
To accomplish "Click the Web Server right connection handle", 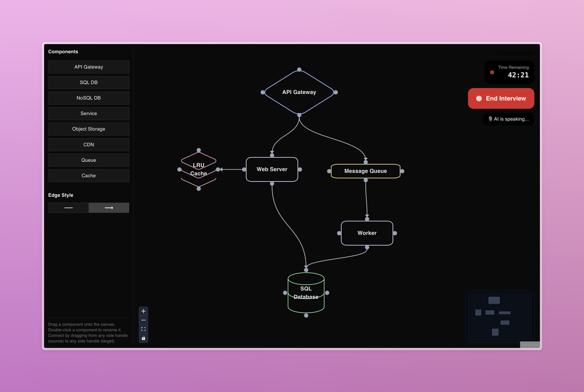I will click(300, 169).
